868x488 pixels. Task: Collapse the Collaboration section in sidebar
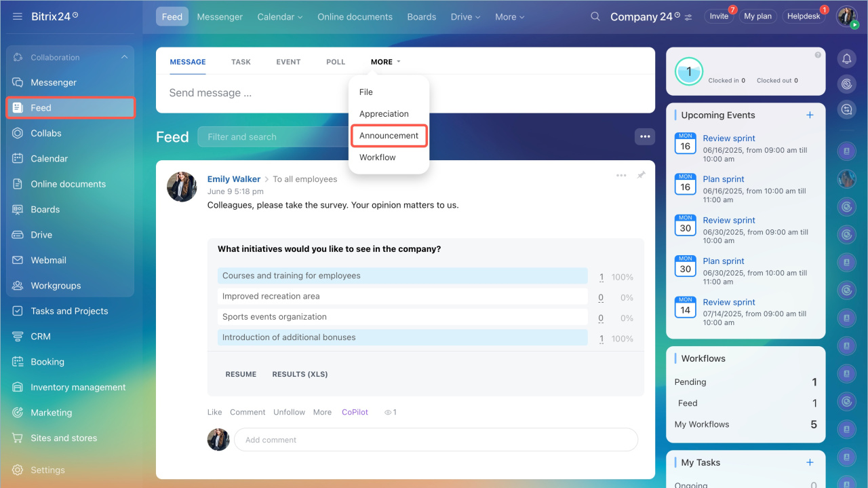pyautogui.click(x=124, y=58)
